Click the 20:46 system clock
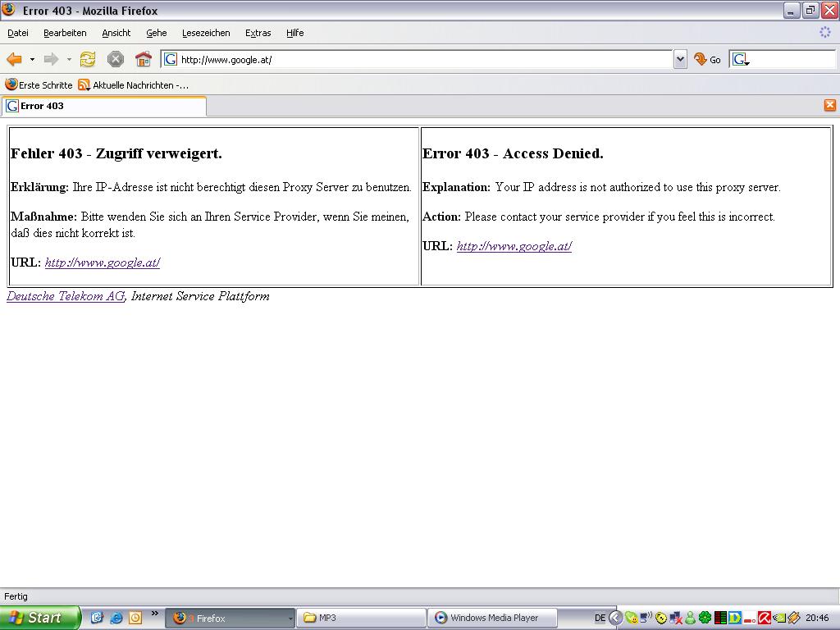This screenshot has height=630, width=840. [817, 618]
